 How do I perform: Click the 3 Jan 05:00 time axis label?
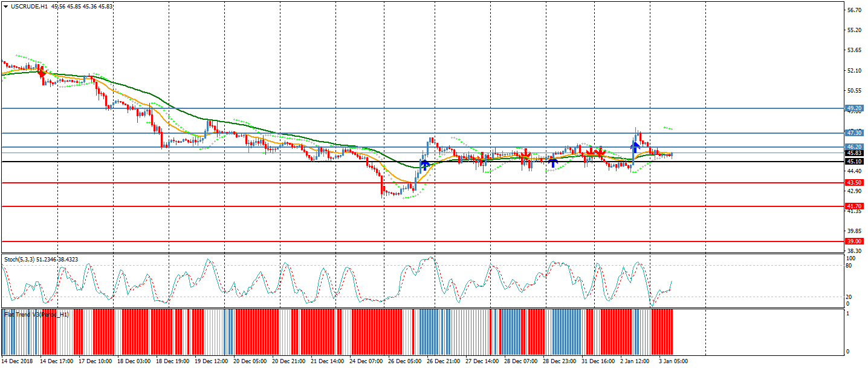point(673,361)
